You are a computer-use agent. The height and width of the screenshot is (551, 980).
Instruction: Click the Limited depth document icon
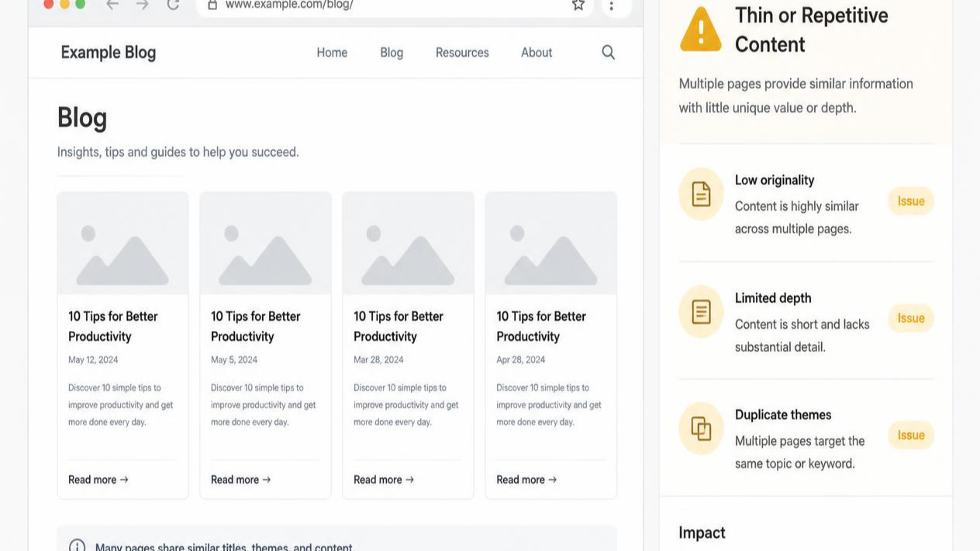[x=701, y=312]
